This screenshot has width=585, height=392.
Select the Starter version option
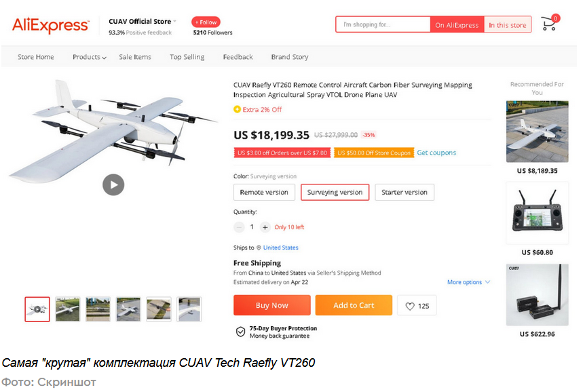pyautogui.click(x=404, y=193)
